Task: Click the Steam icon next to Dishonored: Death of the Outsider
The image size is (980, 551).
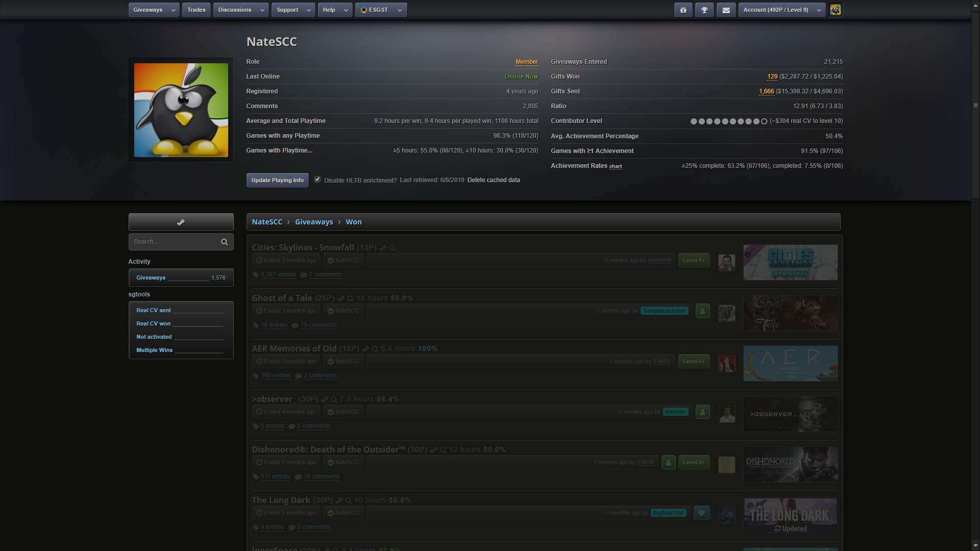Action: click(434, 450)
